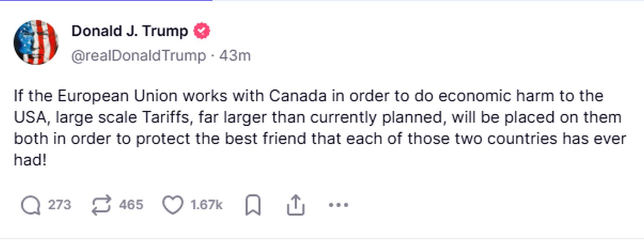644x241 pixels.
Task: Click the 1.67k likes count
Action: tap(207, 204)
